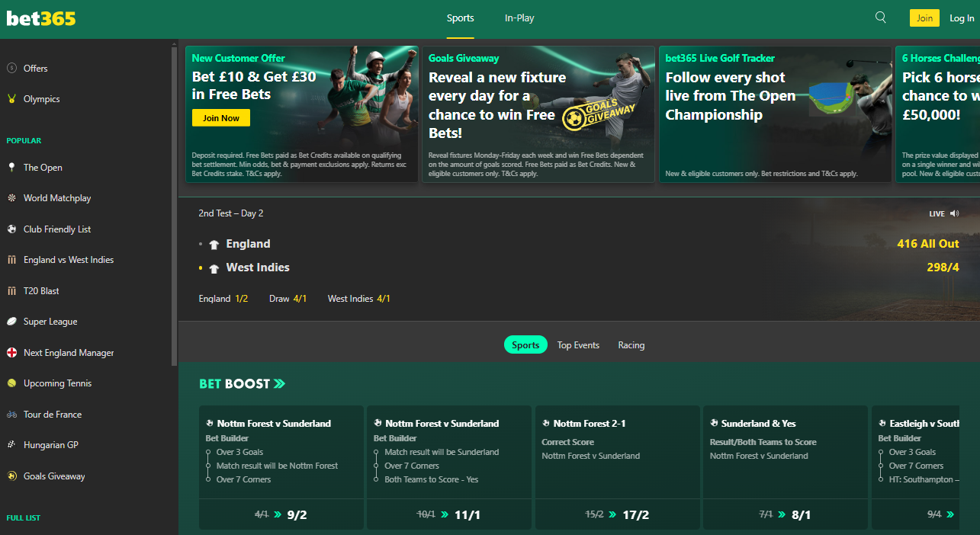Click the England team shirt icon
Screen dimensions: 980x535
point(214,245)
